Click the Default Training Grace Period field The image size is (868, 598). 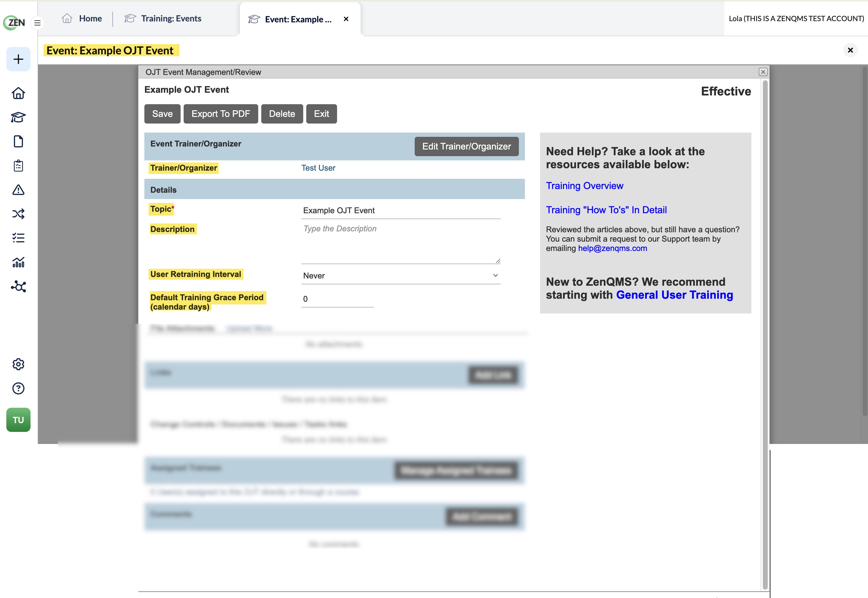pyautogui.click(x=338, y=299)
